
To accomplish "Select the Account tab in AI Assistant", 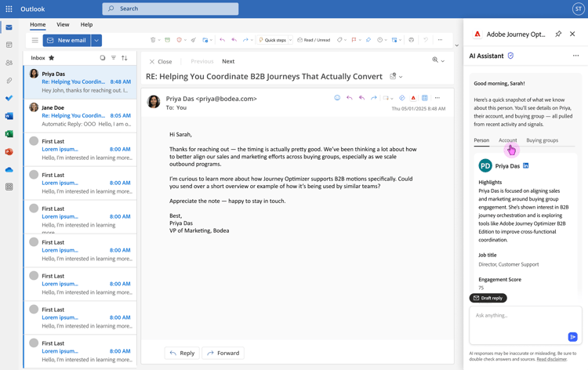I will click(x=508, y=140).
